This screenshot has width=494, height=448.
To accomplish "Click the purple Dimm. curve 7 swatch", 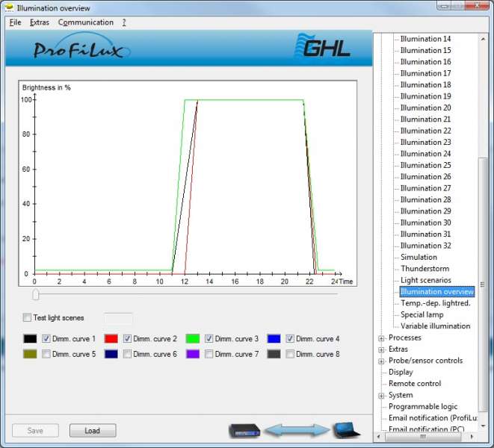I will (x=193, y=354).
